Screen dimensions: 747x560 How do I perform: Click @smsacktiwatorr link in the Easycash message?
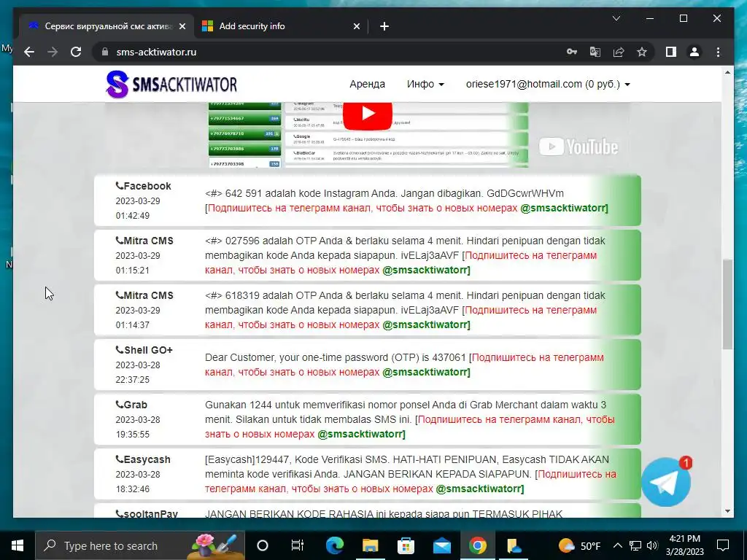(x=480, y=489)
